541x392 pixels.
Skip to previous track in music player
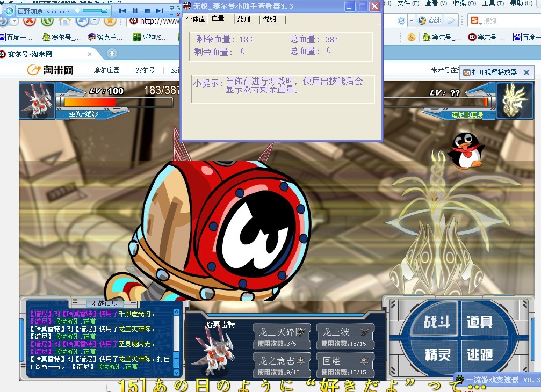[x=122, y=11]
